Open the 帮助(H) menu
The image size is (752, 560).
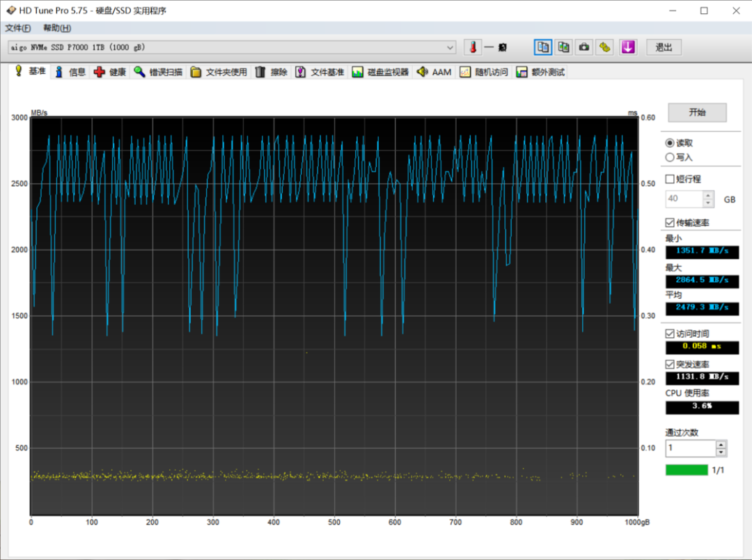57,28
